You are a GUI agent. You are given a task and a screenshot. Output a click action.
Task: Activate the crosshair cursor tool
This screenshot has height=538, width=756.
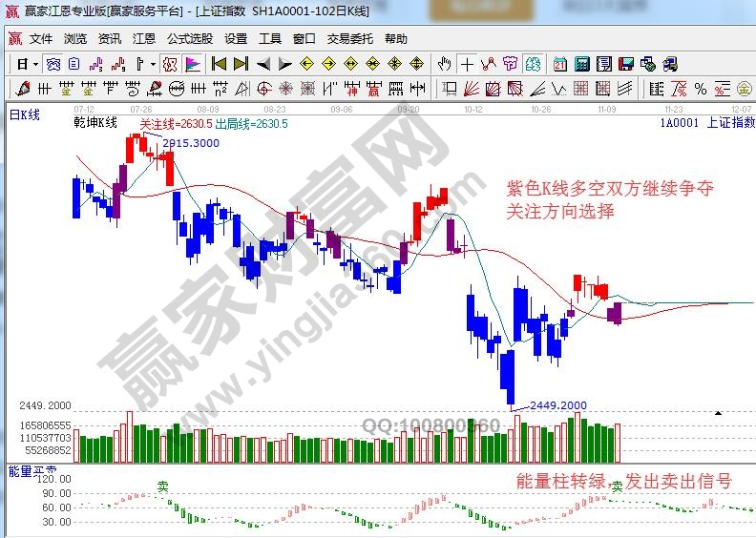point(467,64)
